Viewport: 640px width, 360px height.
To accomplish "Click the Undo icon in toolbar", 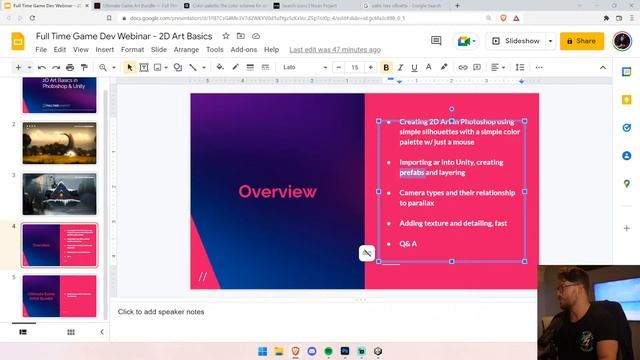I will click(x=42, y=67).
